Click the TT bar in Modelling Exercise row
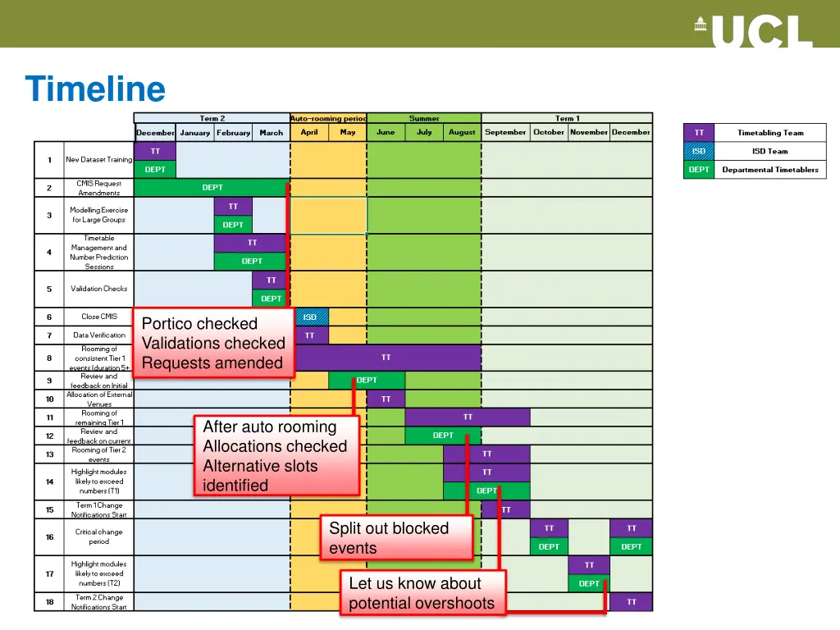840x630 pixels. pos(233,206)
